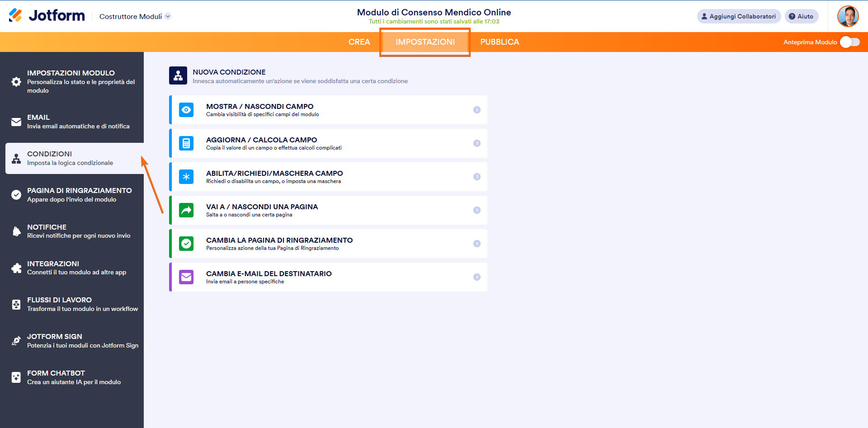Open the Aiuto help button
Image resolution: width=868 pixels, height=428 pixels.
(801, 16)
